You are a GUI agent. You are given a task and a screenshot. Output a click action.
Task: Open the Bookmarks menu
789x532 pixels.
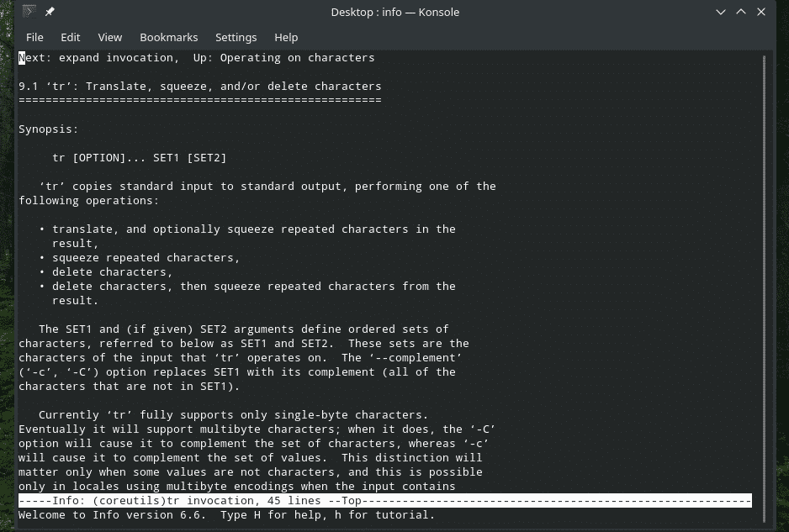168,37
